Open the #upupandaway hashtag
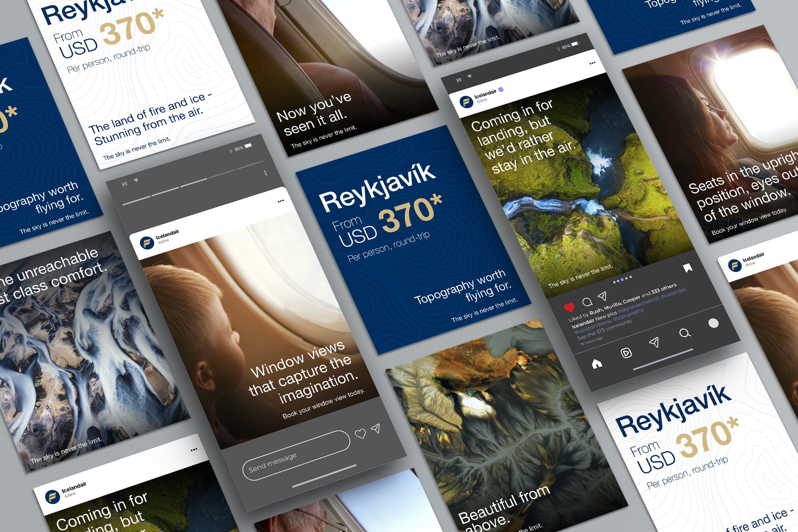 [593, 326]
